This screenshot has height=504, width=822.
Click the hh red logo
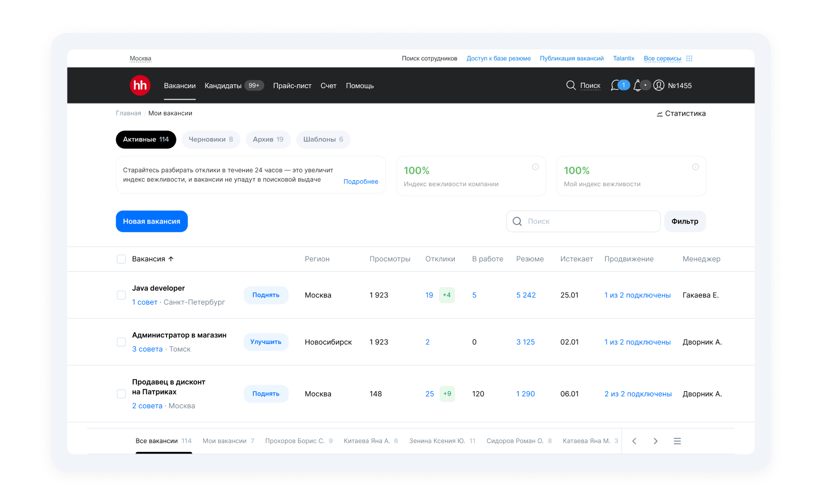click(140, 85)
